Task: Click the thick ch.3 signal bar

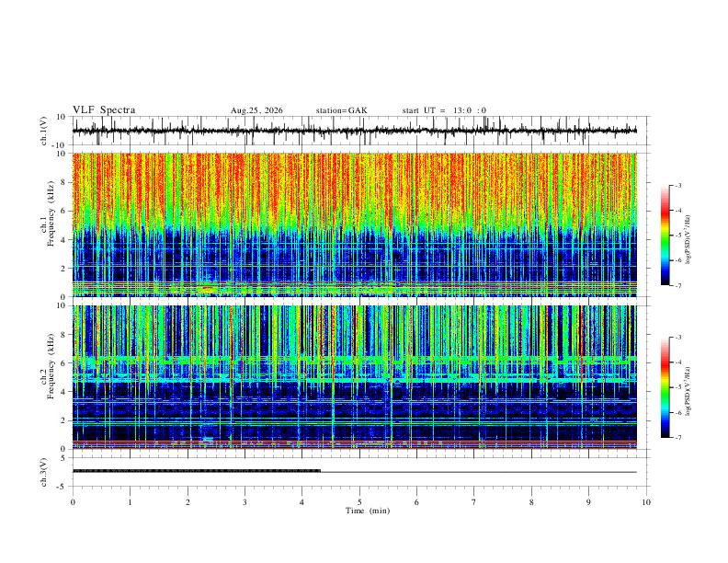Action: coord(197,471)
